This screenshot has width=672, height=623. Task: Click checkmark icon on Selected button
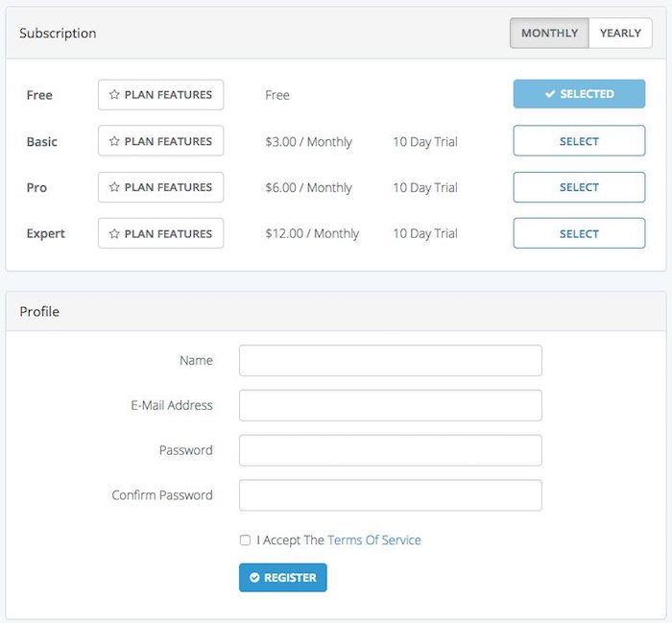(550, 94)
